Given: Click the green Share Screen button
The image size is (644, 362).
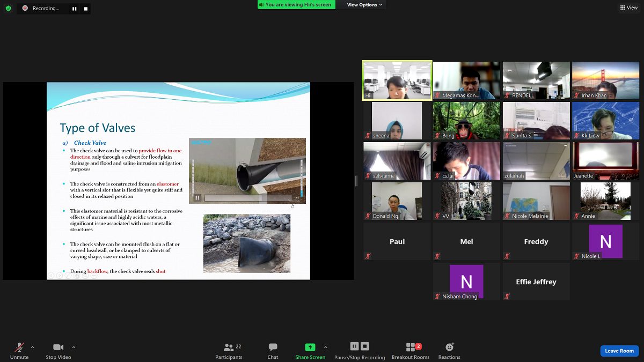Looking at the screenshot, I should pos(310,351).
